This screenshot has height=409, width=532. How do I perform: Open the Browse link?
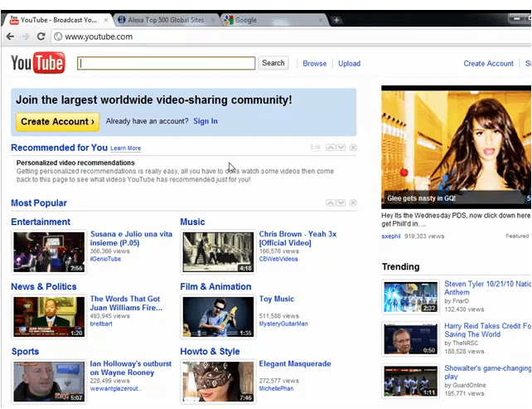point(315,64)
